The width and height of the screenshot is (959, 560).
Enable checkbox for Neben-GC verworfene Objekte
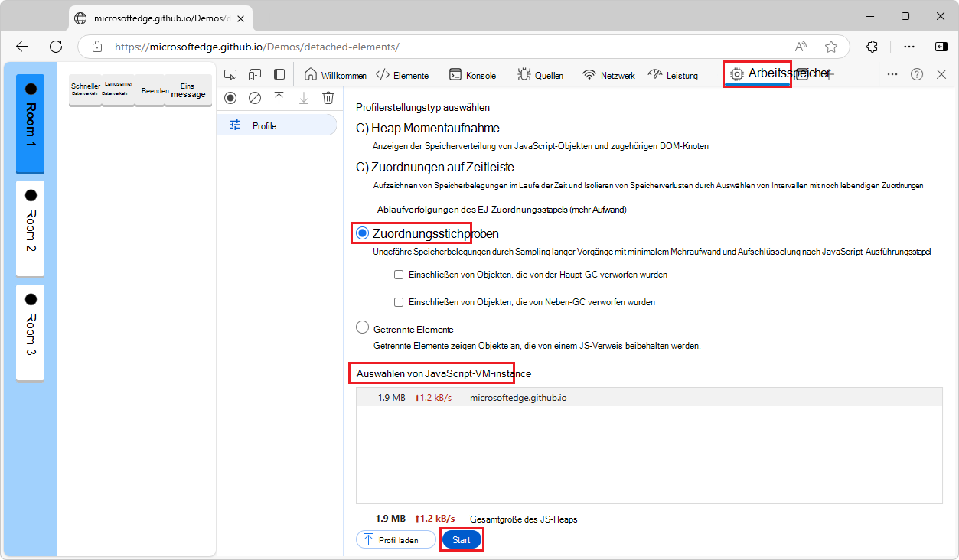tap(398, 301)
